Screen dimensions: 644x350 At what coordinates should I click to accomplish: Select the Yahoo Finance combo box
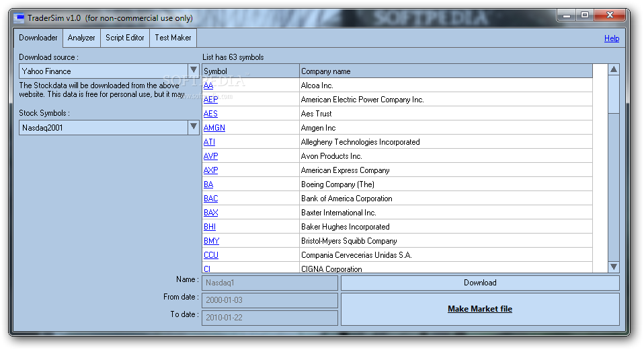[x=109, y=71]
